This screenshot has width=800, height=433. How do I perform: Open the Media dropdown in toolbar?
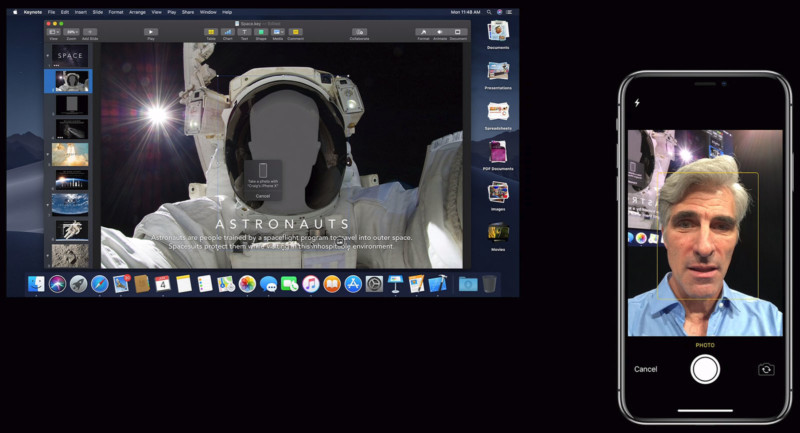[278, 32]
